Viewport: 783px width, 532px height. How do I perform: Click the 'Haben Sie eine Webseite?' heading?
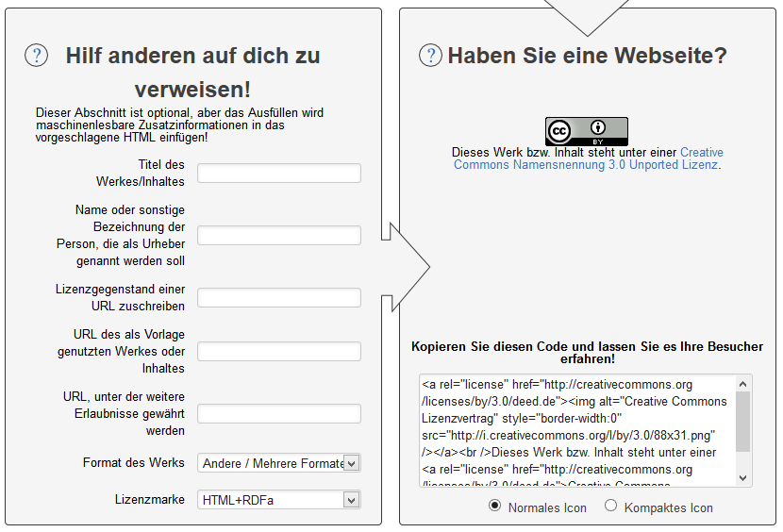(587, 56)
